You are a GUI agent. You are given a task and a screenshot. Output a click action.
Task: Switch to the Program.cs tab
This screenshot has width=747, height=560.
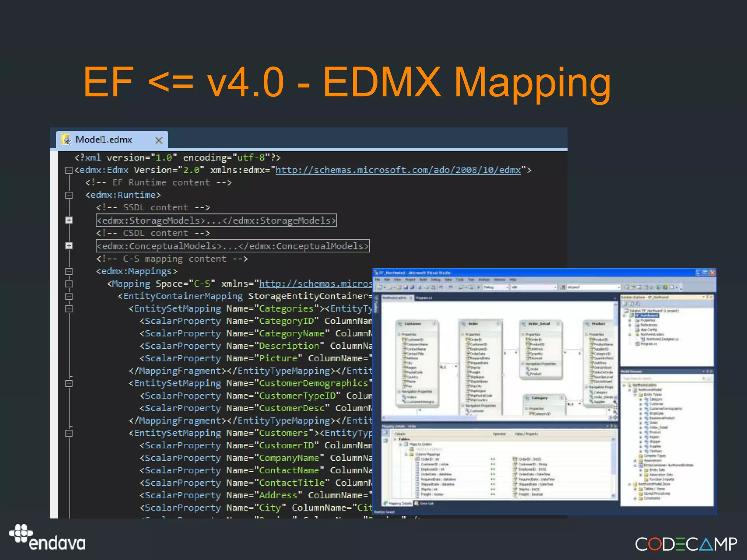click(x=424, y=298)
